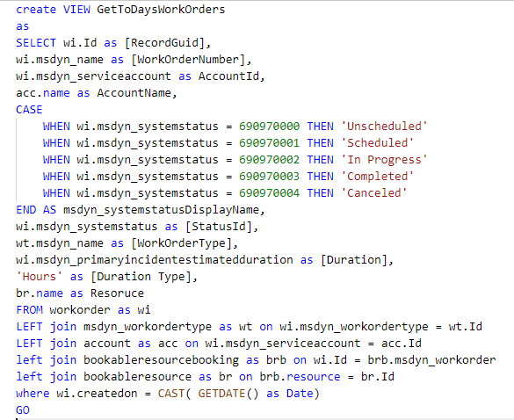Image resolution: width=514 pixels, height=420 pixels.
Task: Click the 'In Progress' string literal
Action: click(384, 160)
